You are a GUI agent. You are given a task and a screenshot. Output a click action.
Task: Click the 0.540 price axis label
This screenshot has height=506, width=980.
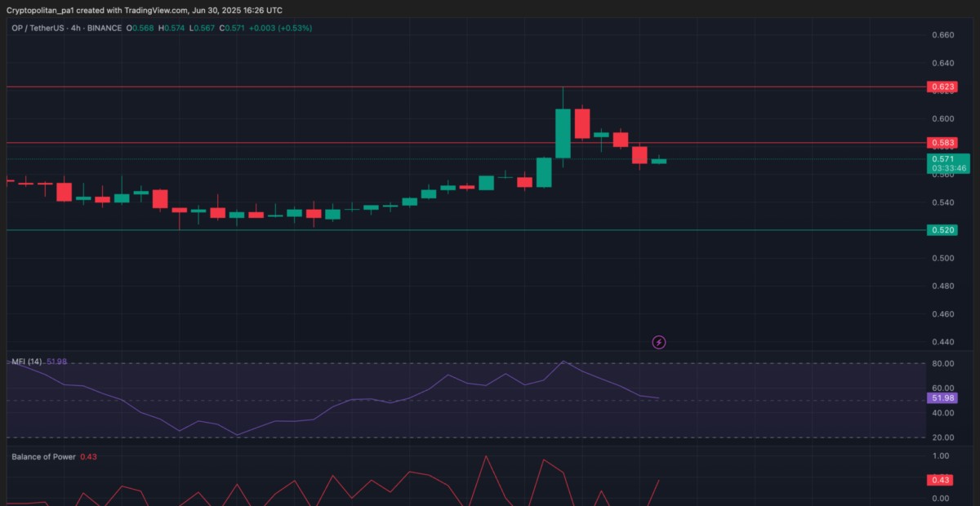tap(942, 202)
